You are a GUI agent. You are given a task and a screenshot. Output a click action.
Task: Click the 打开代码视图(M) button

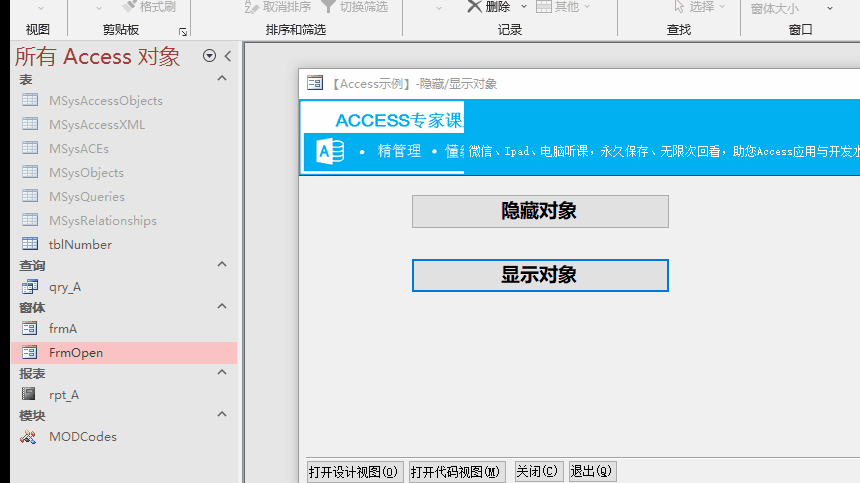tap(456, 471)
